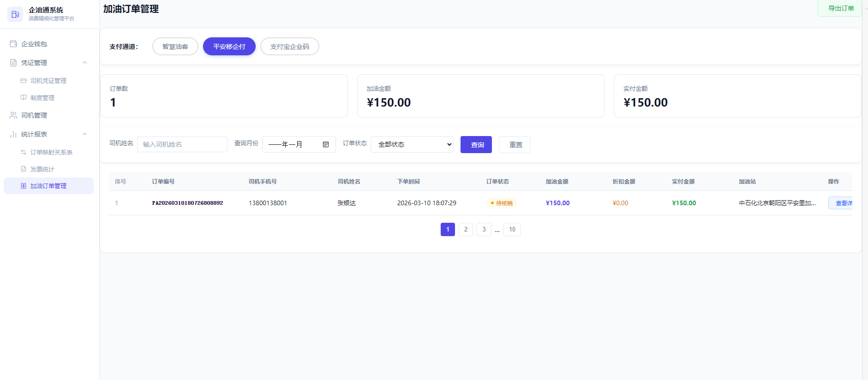
Task: Click the 订单编号 column header
Action: [163, 182]
